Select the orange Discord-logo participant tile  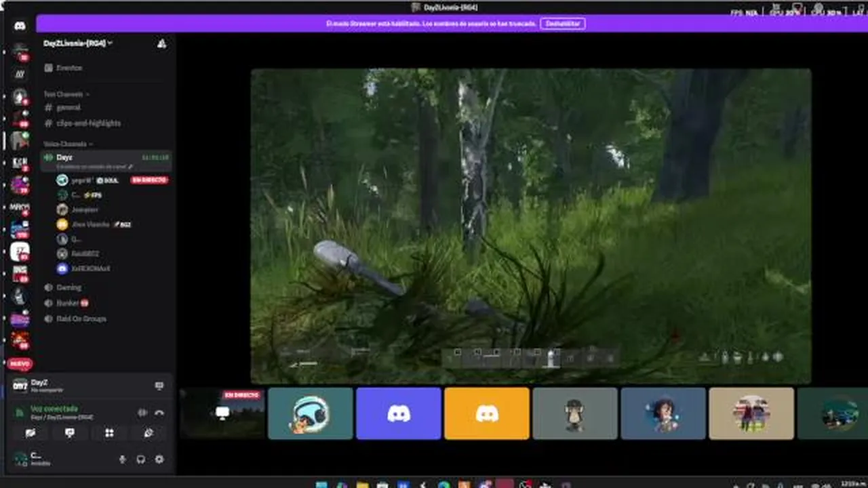(487, 413)
